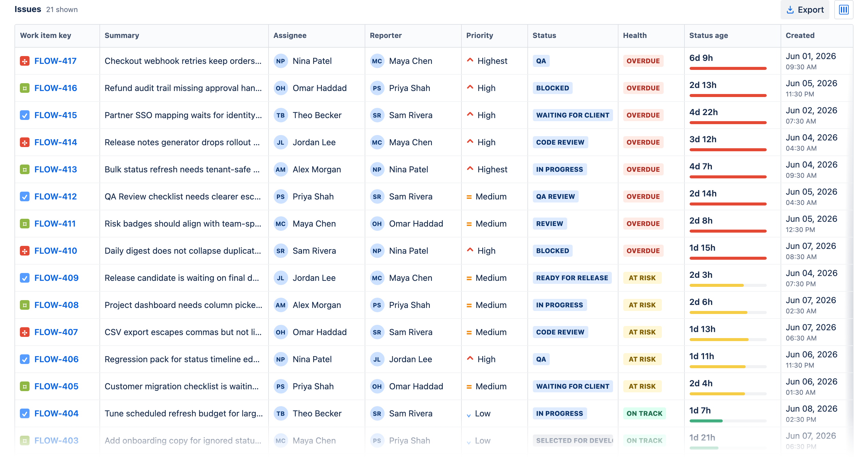868x458 pixels.
Task: Open issue FLOW-413 link
Action: (55, 169)
